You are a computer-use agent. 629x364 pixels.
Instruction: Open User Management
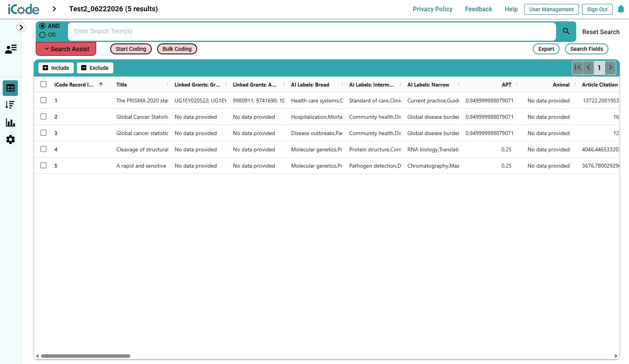551,9
